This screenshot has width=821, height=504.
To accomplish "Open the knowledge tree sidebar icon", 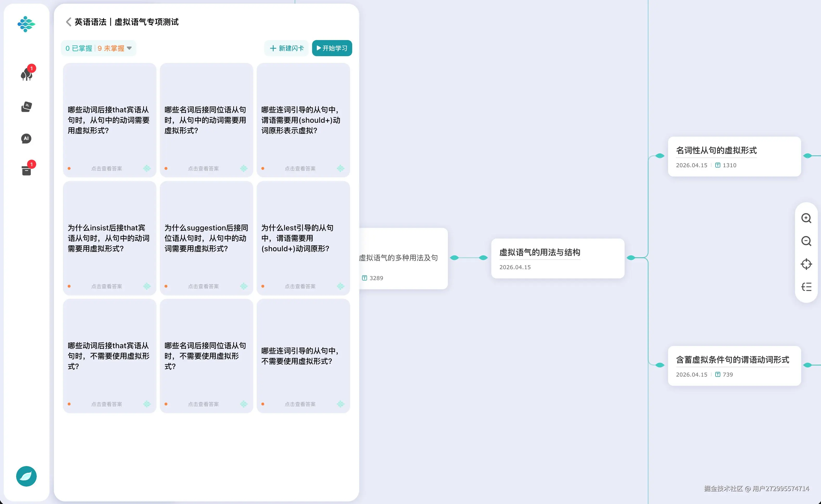I will [26, 74].
